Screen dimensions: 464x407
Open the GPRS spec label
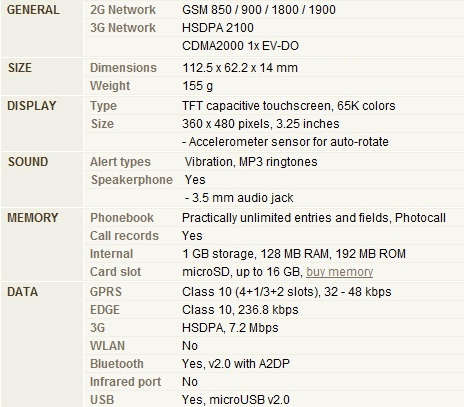106,292
